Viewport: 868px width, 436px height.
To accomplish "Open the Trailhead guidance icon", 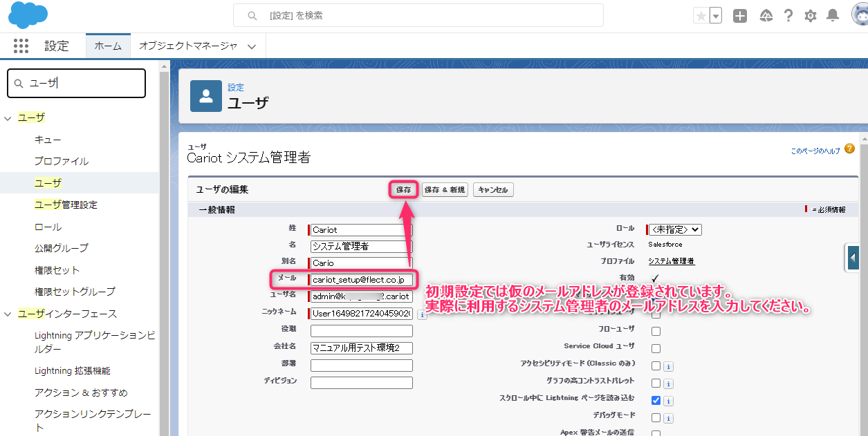I will (766, 16).
